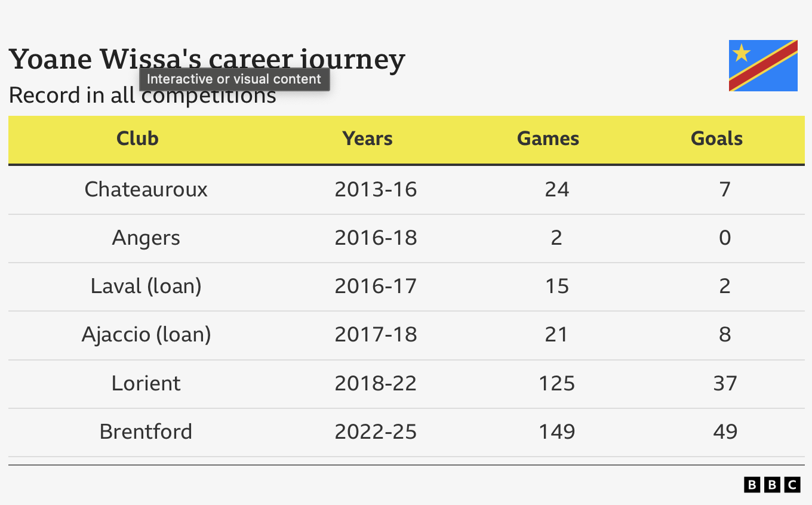Click the Games column header
Image resolution: width=812 pixels, height=505 pixels.
[548, 138]
